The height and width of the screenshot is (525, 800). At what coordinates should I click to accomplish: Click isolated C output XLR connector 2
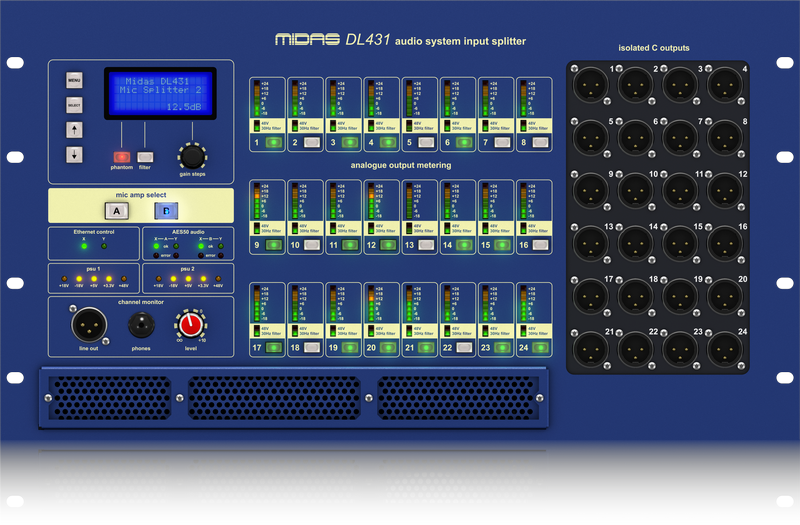pyautogui.click(x=635, y=85)
